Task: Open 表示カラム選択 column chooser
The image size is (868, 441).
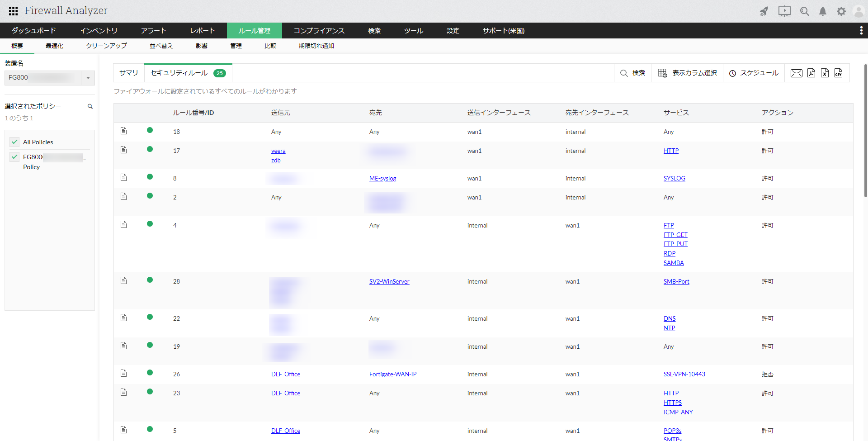Action: click(688, 73)
